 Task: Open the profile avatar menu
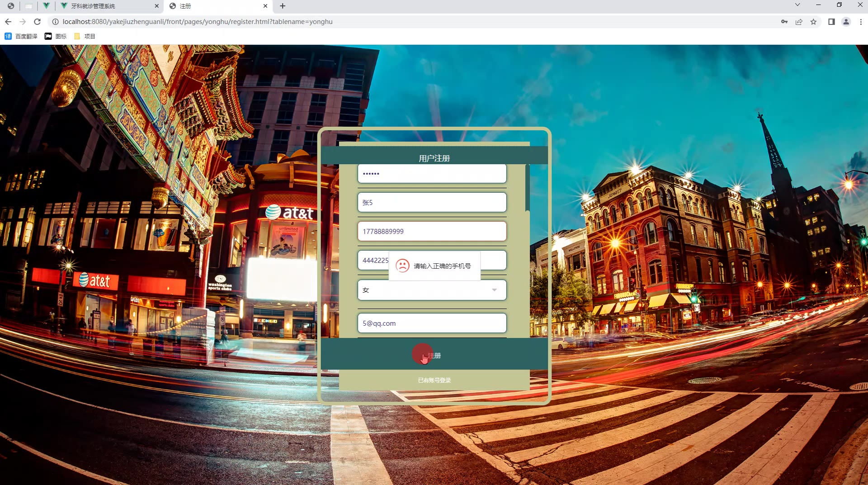point(846,22)
